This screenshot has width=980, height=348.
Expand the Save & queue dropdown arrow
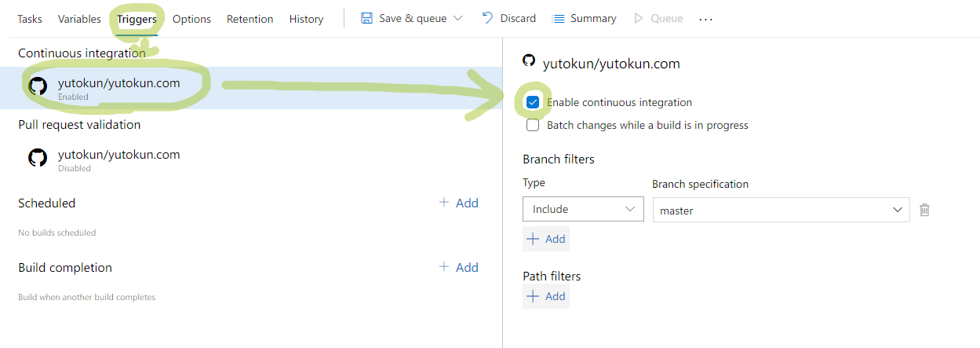tap(458, 18)
